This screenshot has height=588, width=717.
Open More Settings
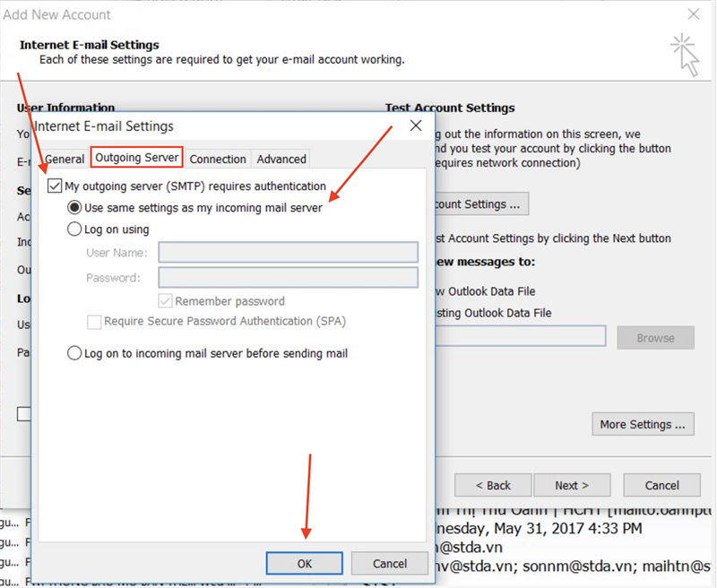[643, 424]
